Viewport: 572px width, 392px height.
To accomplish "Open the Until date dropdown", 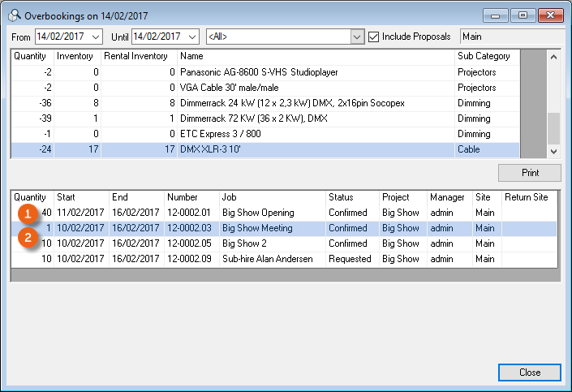I will pyautogui.click(x=192, y=37).
